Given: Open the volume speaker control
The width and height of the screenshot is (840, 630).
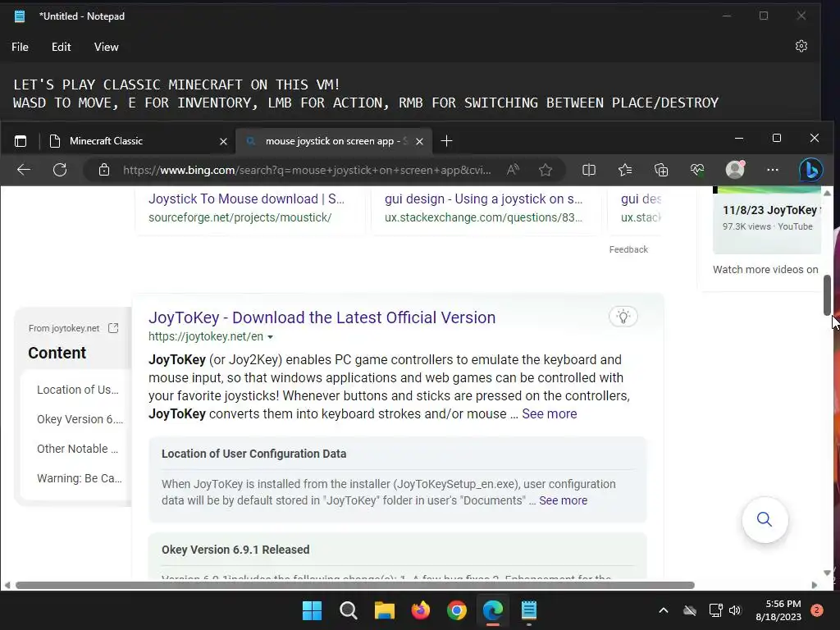Looking at the screenshot, I should pyautogui.click(x=735, y=610).
